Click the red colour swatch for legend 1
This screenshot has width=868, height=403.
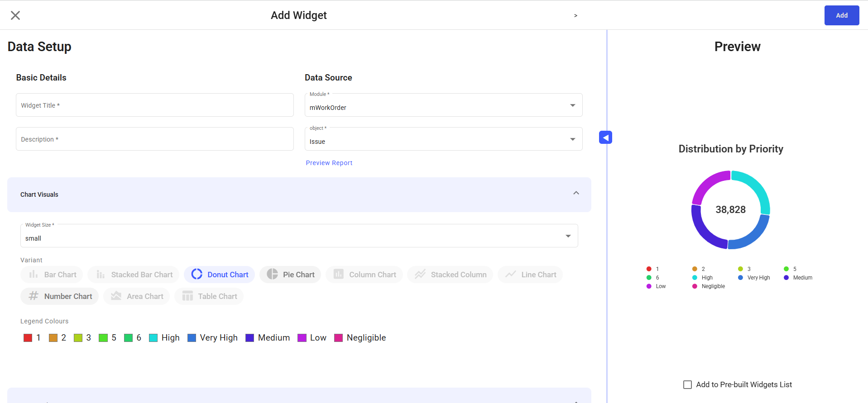point(28,338)
